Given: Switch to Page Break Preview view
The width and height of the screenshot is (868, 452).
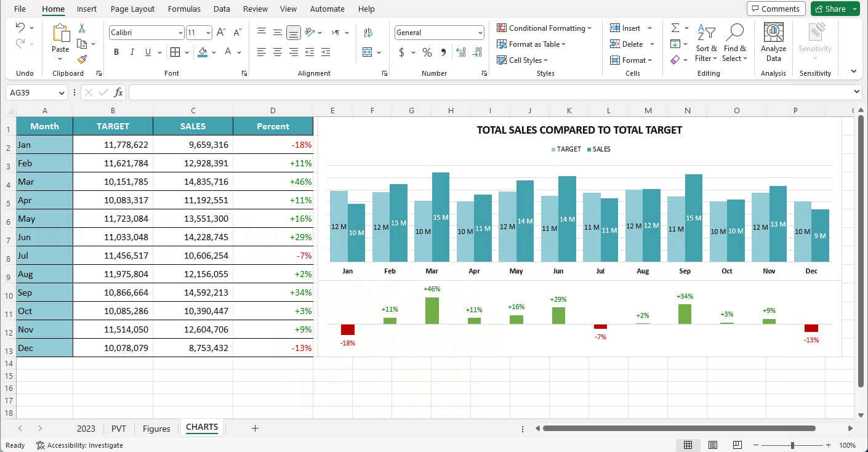Looking at the screenshot, I should pyautogui.click(x=737, y=445).
